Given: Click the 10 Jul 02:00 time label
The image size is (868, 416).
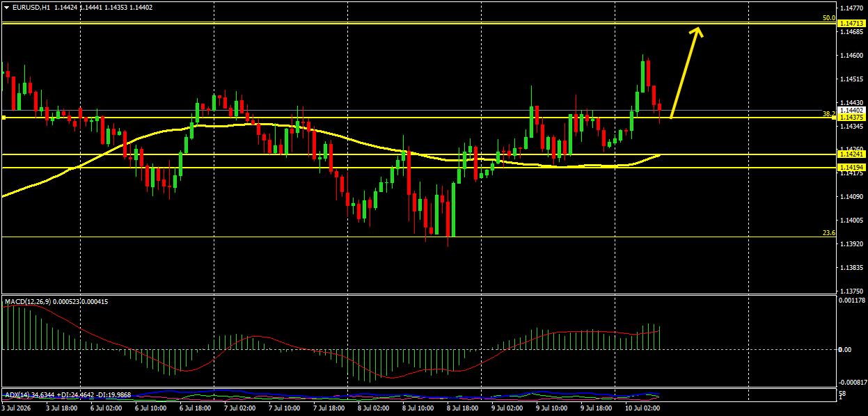Looking at the screenshot, I should [x=642, y=408].
